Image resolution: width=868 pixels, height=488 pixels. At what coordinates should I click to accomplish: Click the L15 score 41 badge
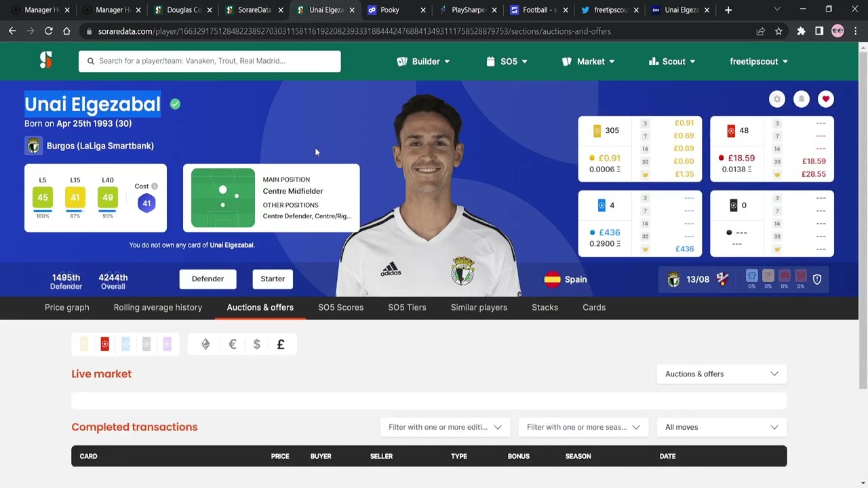point(75,198)
